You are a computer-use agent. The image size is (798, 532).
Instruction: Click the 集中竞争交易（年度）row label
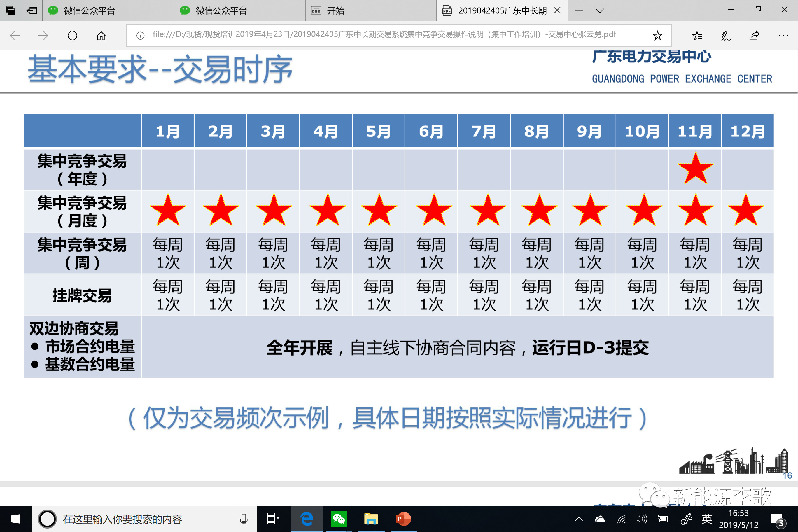pos(82,170)
